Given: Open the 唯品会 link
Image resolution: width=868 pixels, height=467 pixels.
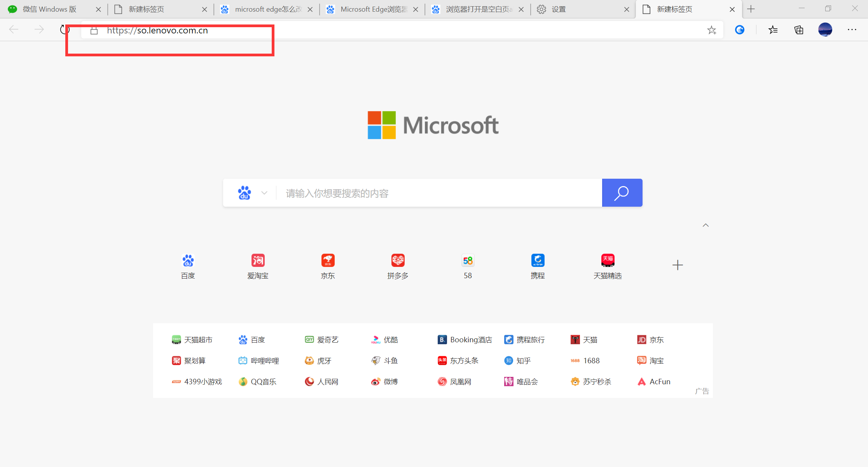Looking at the screenshot, I should pos(521,382).
